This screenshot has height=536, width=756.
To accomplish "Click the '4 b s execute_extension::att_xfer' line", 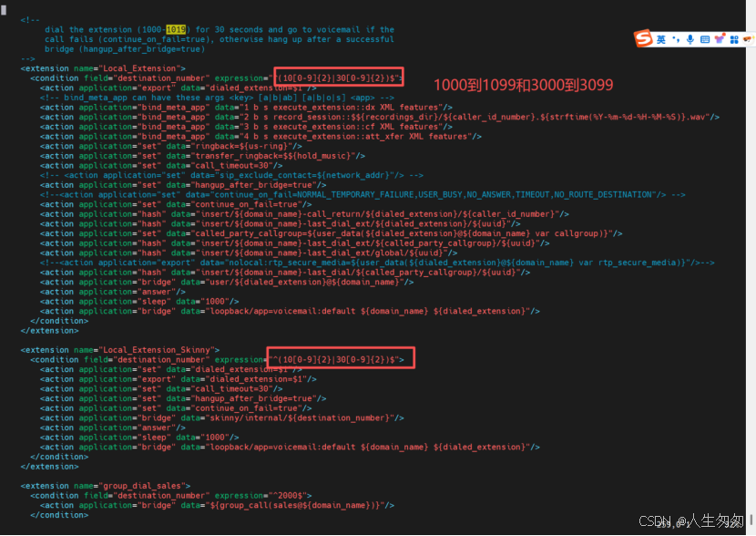I will click(261, 137).
